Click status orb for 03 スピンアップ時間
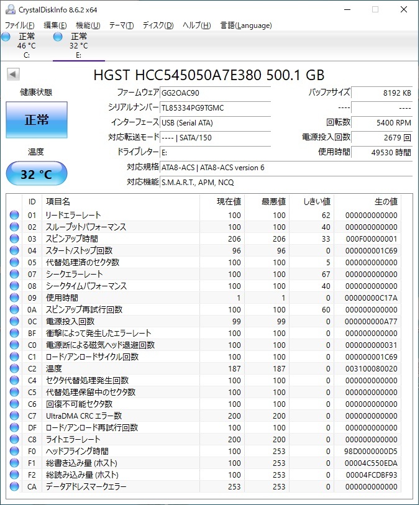Screen dimensions: 420x505 coord(14,239)
